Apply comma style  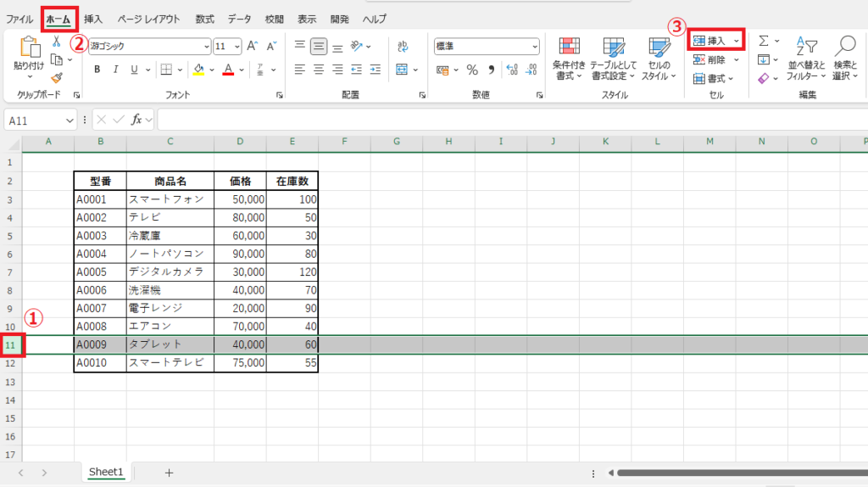tap(491, 70)
